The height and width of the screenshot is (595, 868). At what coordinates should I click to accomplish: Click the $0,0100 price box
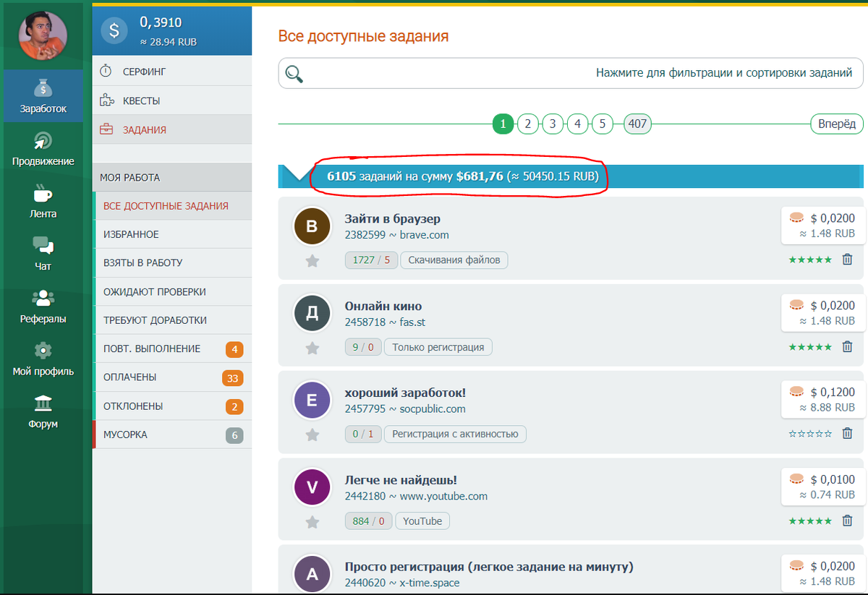822,487
